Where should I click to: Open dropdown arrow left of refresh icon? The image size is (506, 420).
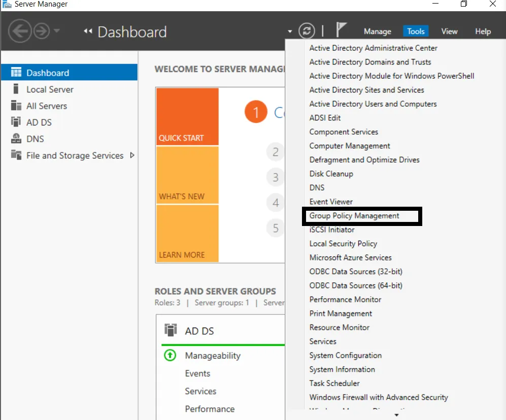290,31
